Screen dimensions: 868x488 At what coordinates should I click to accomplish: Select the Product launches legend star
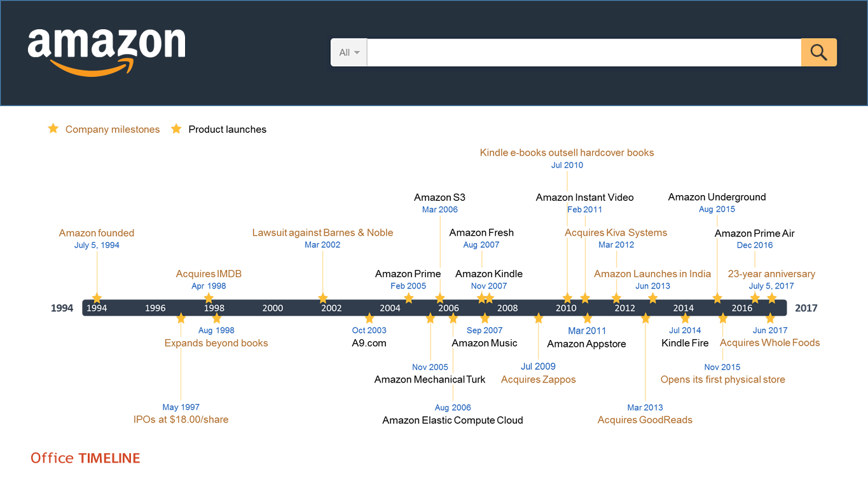(176, 129)
